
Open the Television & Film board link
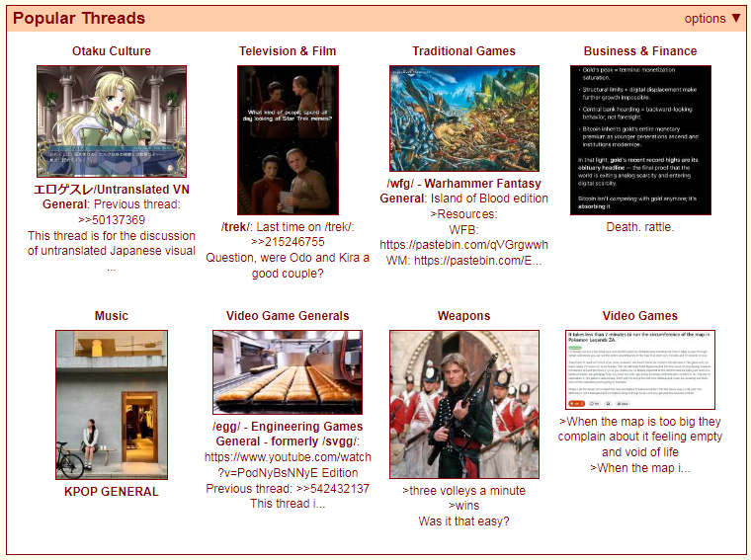click(x=288, y=51)
